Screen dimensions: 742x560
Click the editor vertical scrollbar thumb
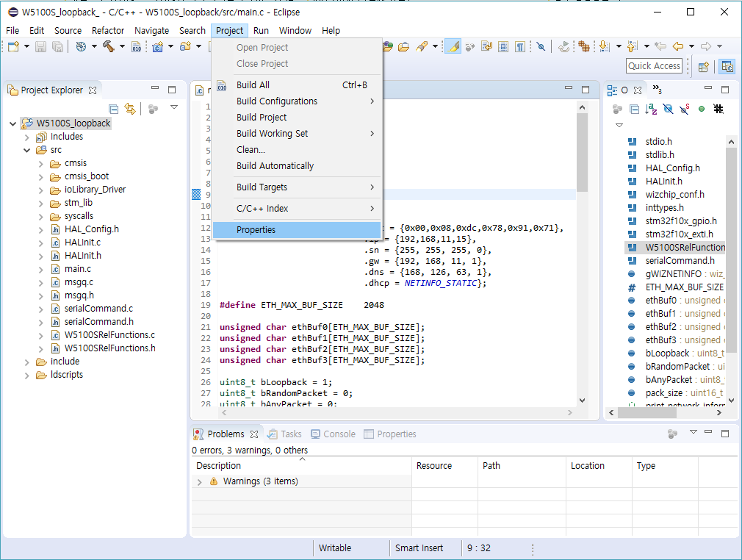[582, 152]
